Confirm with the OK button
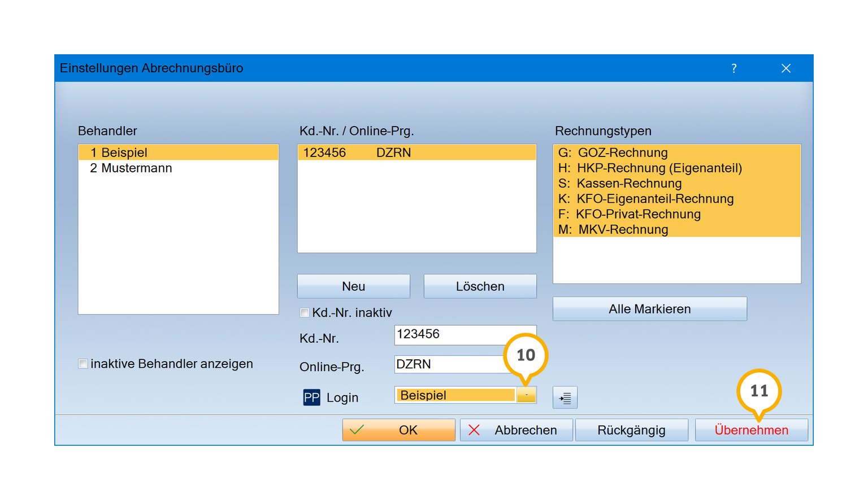The width and height of the screenshot is (868, 500). [x=398, y=430]
